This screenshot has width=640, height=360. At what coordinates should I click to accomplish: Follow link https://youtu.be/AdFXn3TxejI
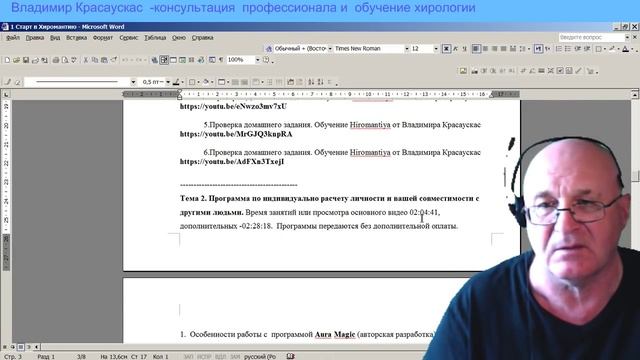(x=232, y=162)
